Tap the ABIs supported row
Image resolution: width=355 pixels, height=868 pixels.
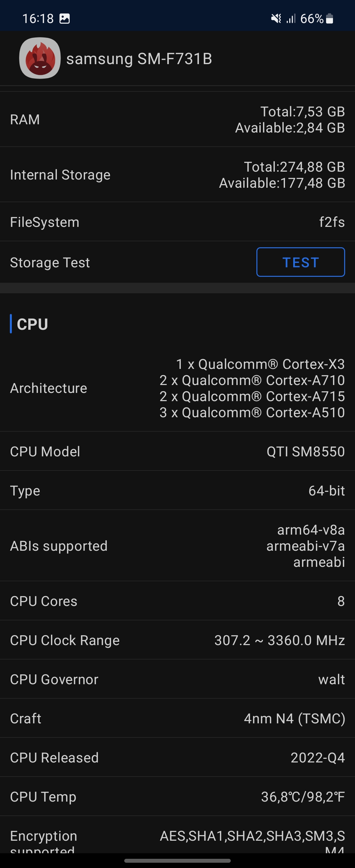click(x=177, y=546)
